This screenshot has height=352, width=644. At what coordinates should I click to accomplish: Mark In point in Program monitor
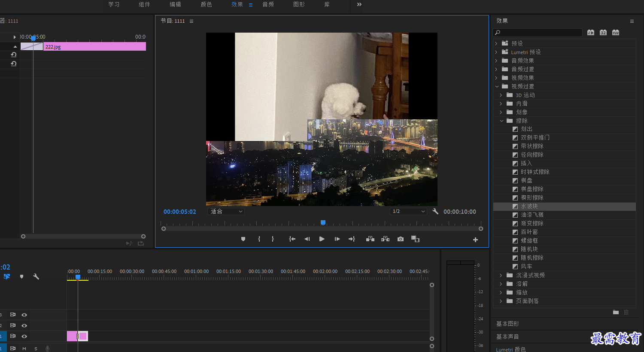(259, 239)
